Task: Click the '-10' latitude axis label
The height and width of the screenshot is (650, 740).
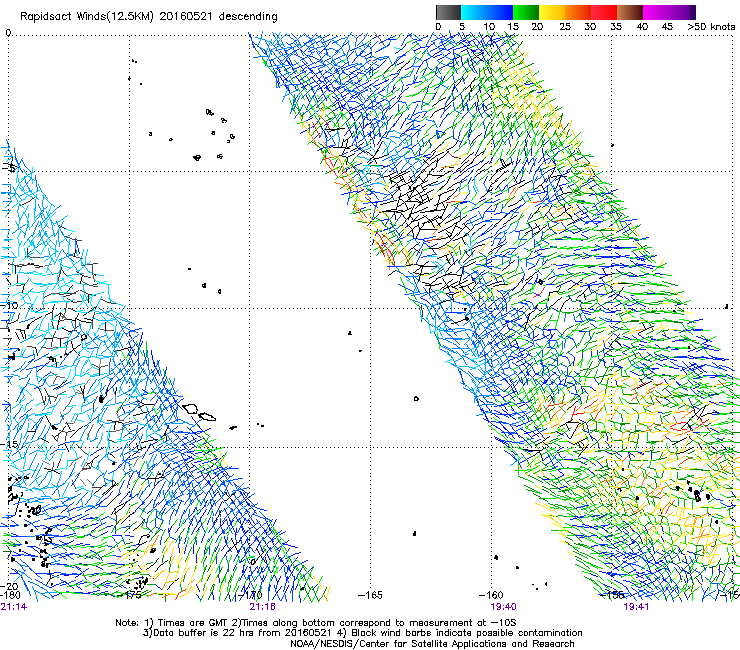Action: [9, 305]
